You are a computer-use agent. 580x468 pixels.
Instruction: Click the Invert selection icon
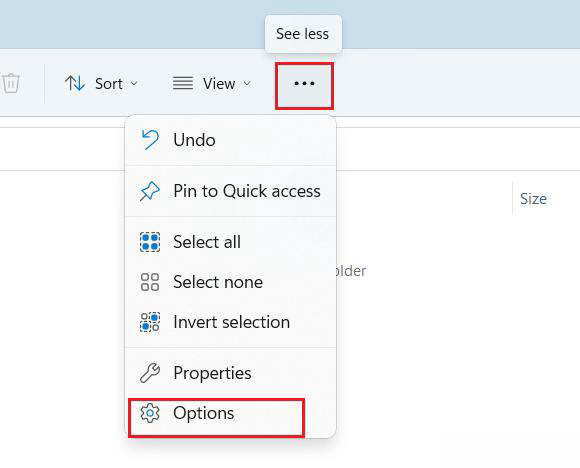[150, 322]
